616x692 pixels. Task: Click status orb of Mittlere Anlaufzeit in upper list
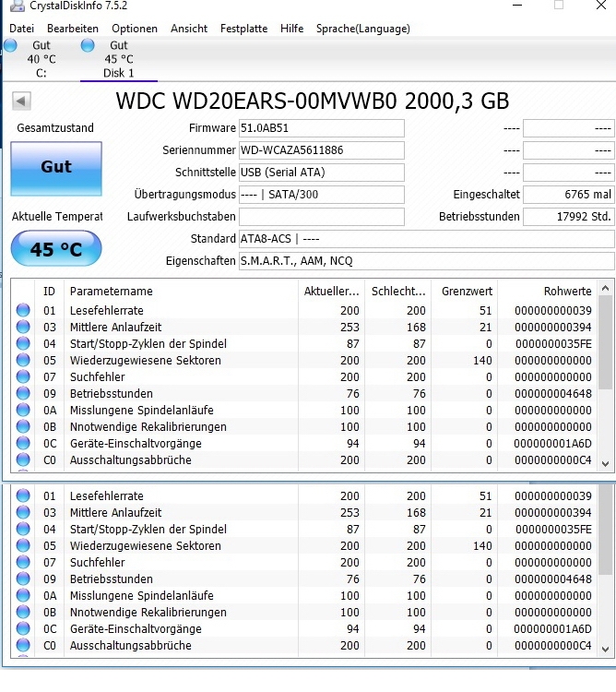pos(23,327)
